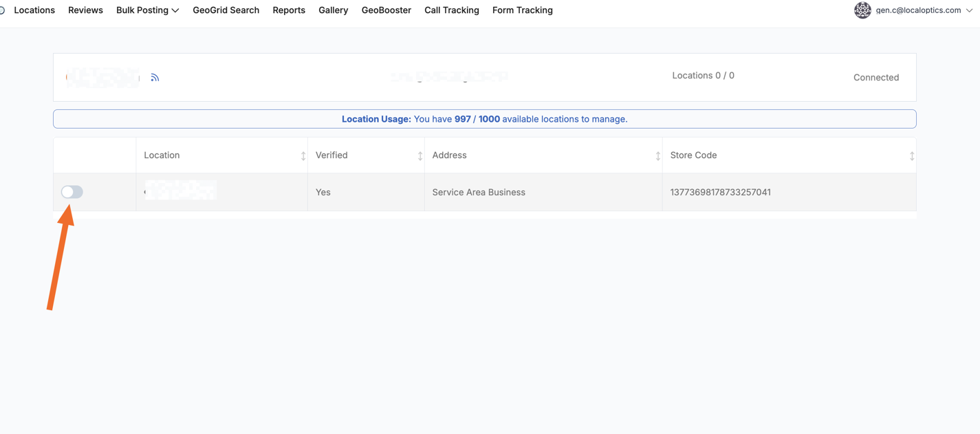Click the RSS feed icon beside account name
Viewport: 980px width, 434px height.
pyautogui.click(x=155, y=78)
